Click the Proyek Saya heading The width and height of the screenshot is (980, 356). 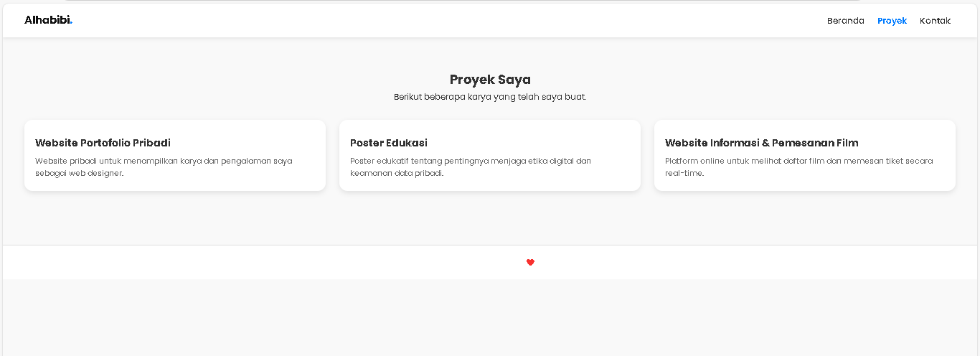pyautogui.click(x=490, y=80)
